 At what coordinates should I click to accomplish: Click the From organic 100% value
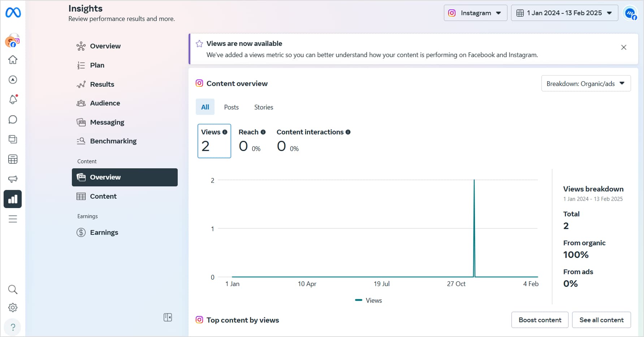click(576, 255)
